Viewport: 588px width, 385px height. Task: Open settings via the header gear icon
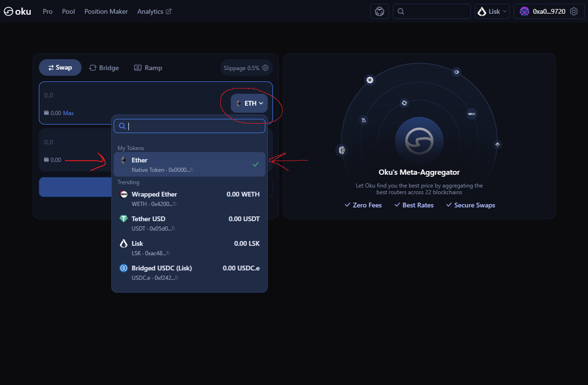coord(574,11)
